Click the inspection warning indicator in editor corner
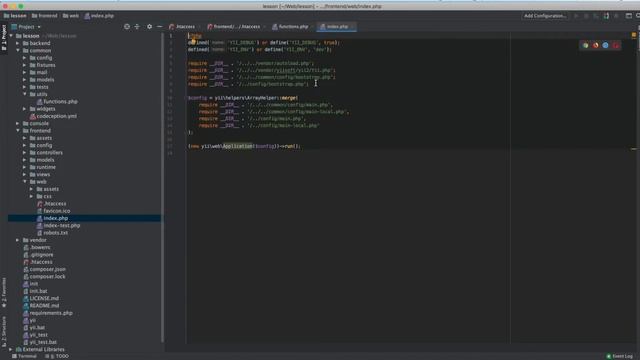This screenshot has width=640, height=360. 634,36
